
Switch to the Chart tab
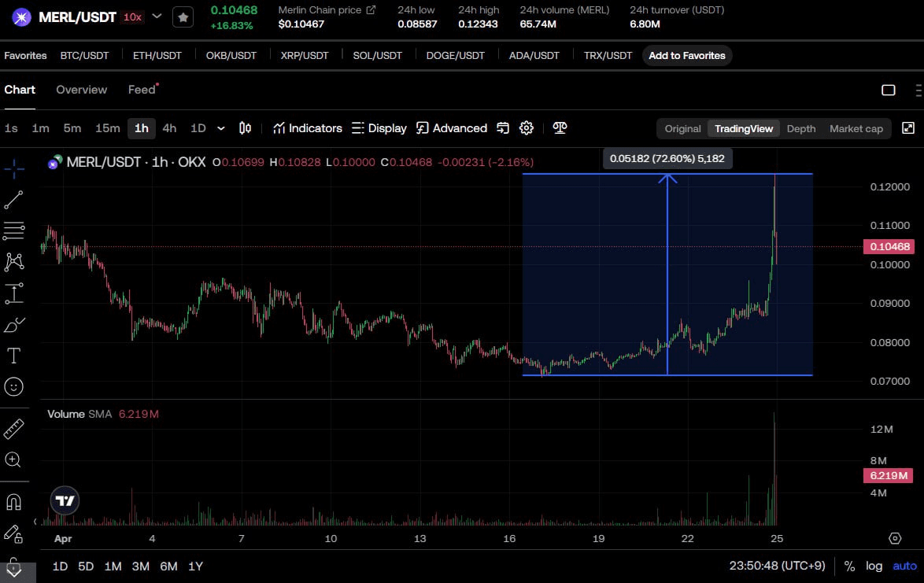20,90
